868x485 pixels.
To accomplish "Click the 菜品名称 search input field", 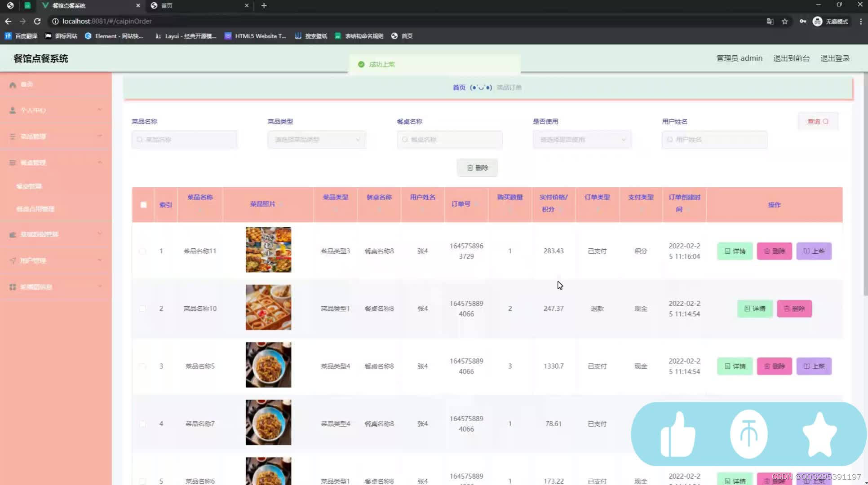I will click(185, 140).
